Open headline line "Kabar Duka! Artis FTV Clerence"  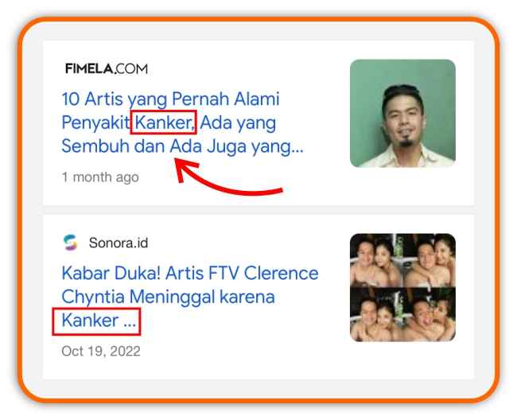coord(190,274)
